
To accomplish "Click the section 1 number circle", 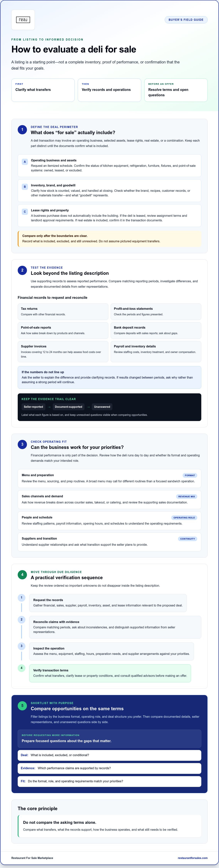I will 22,129.
